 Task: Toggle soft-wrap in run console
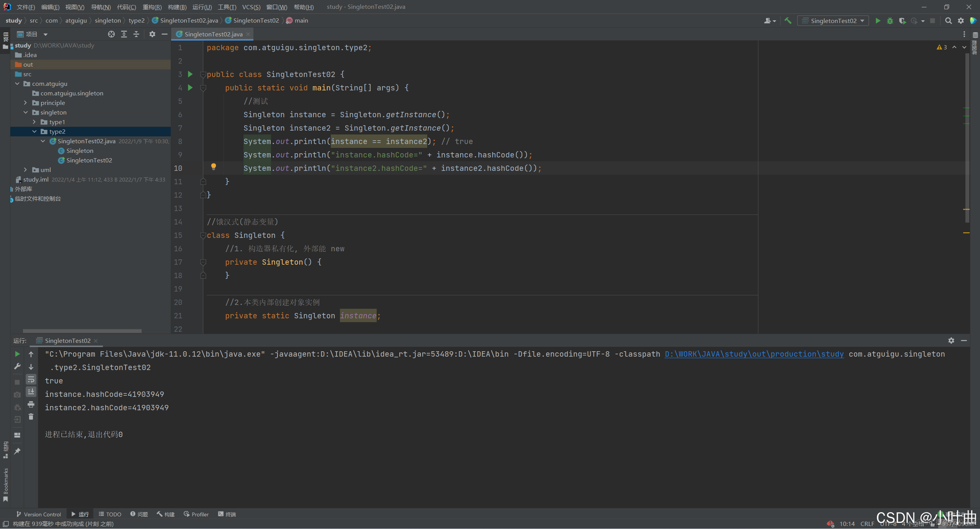click(x=31, y=380)
